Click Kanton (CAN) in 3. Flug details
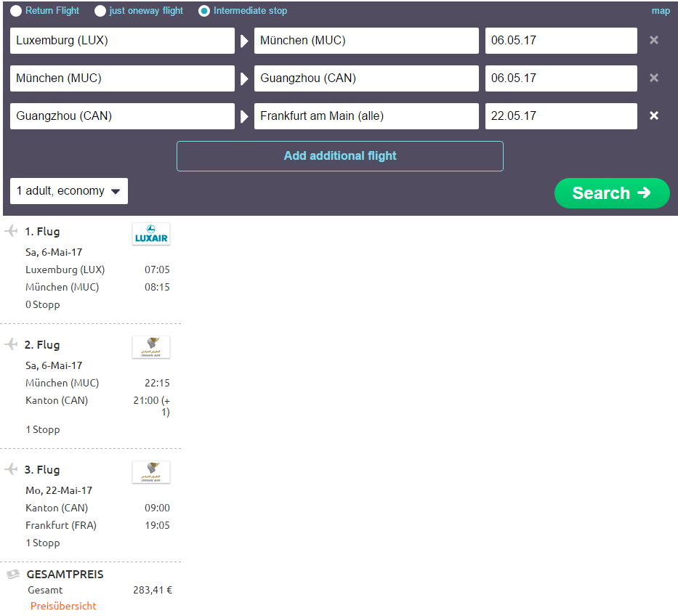This screenshot has width=678, height=616. [x=57, y=508]
